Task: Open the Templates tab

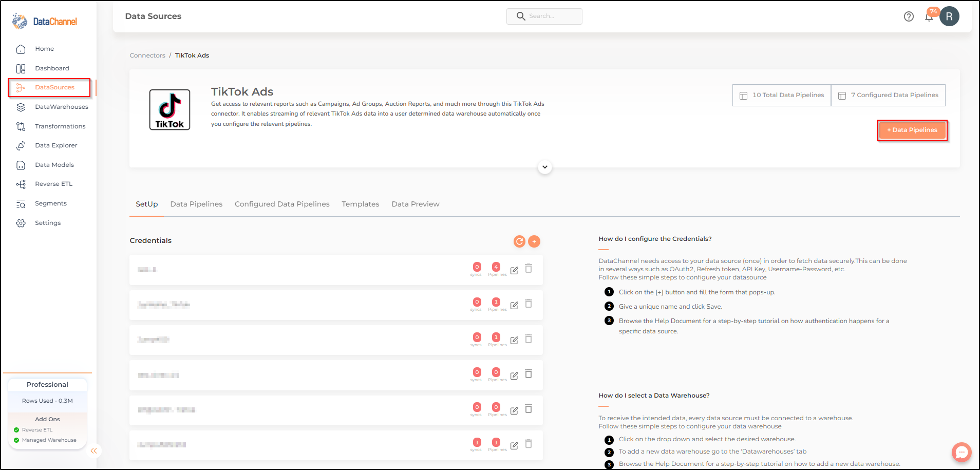Action: [361, 204]
